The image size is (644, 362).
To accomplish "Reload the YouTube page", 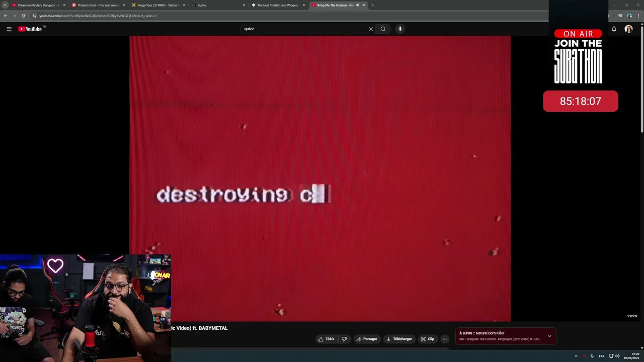I will coord(23,16).
